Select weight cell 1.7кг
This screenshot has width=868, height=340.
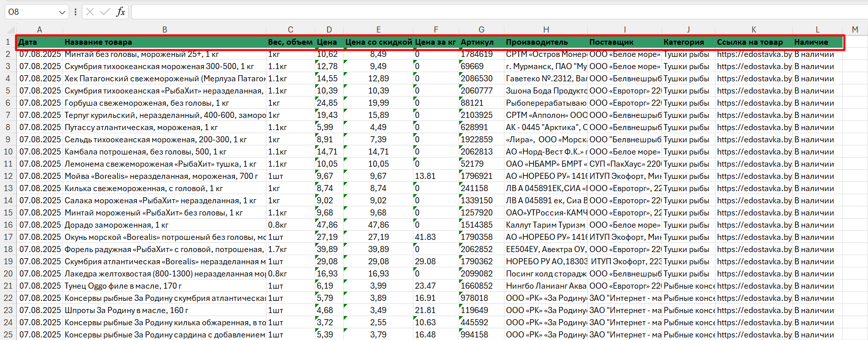pos(290,249)
